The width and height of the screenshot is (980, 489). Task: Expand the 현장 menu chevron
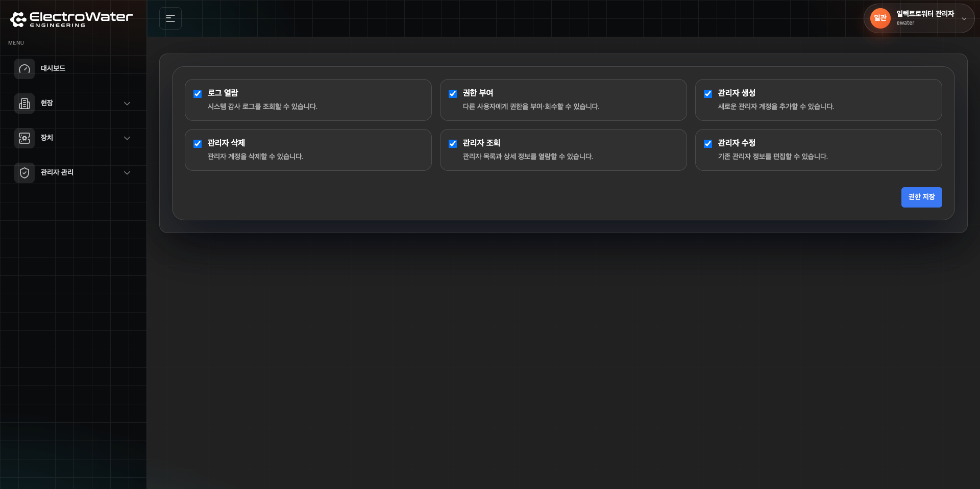127,104
